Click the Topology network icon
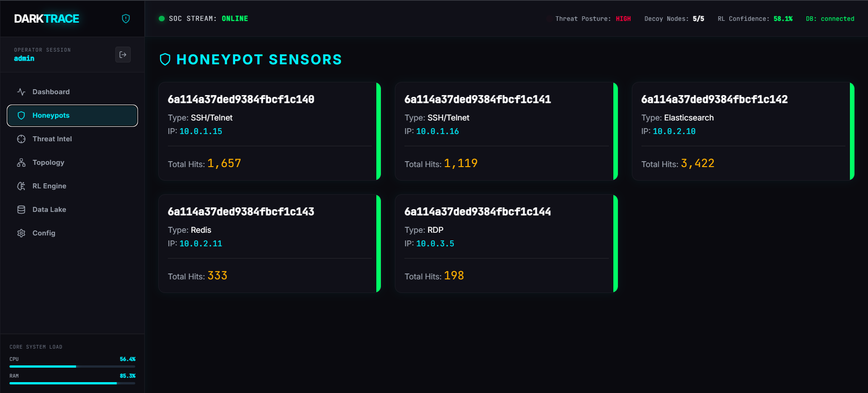 (21, 163)
